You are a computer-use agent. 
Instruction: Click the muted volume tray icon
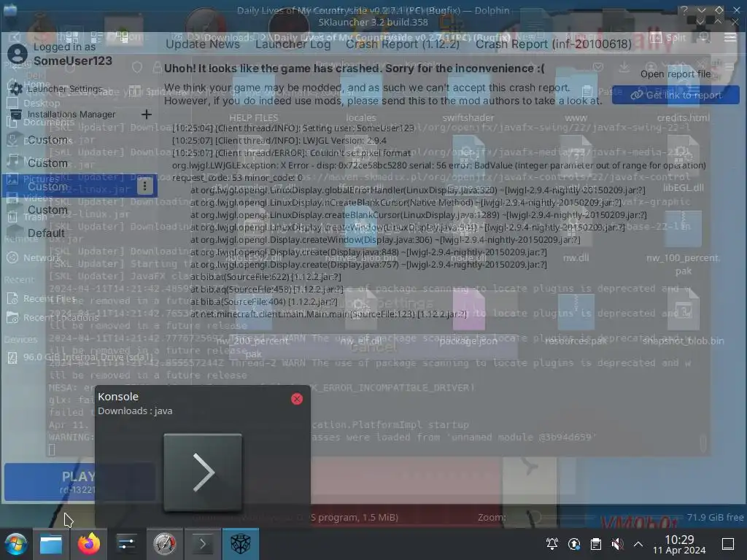point(617,544)
